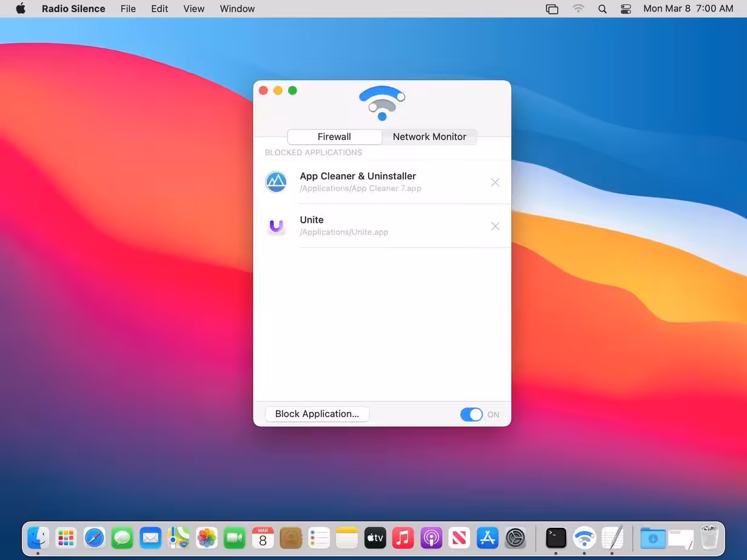
Task: Open the File menu
Action: (128, 8)
